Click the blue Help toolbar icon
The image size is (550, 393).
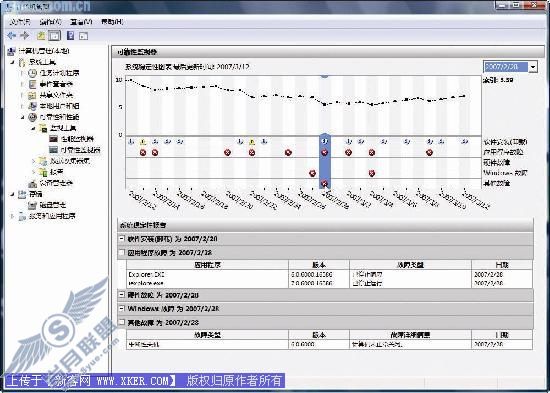(x=71, y=35)
